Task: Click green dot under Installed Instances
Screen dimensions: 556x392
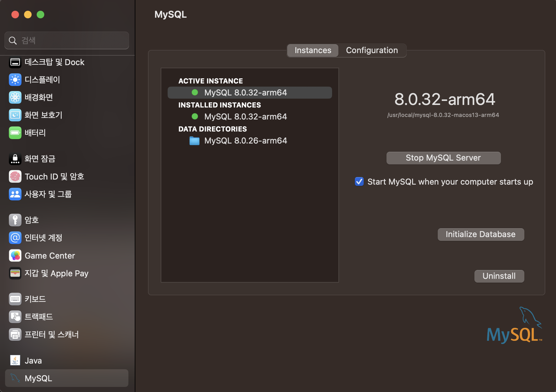Action: coord(195,116)
